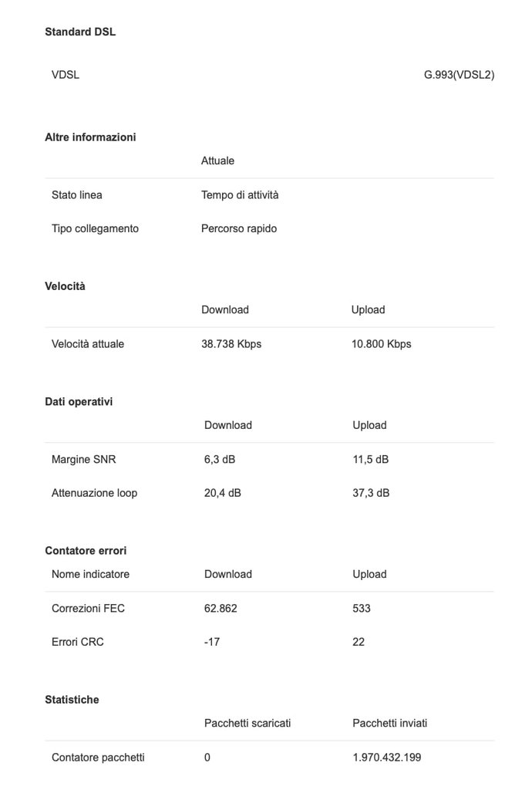This screenshot has height=790, width=532.
Task: Select the -17 CRC download errors value
Action: pyautogui.click(x=212, y=642)
